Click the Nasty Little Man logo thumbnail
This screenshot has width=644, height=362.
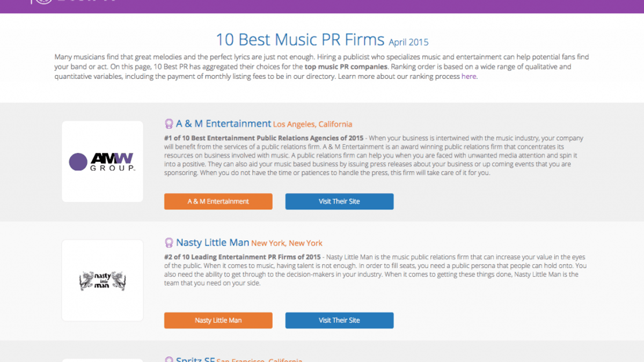point(103,280)
